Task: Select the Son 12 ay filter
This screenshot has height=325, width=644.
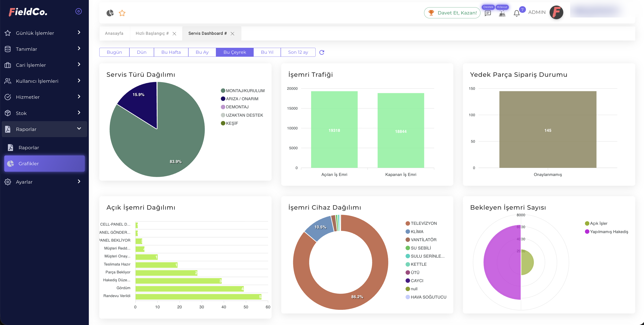Action: click(298, 52)
